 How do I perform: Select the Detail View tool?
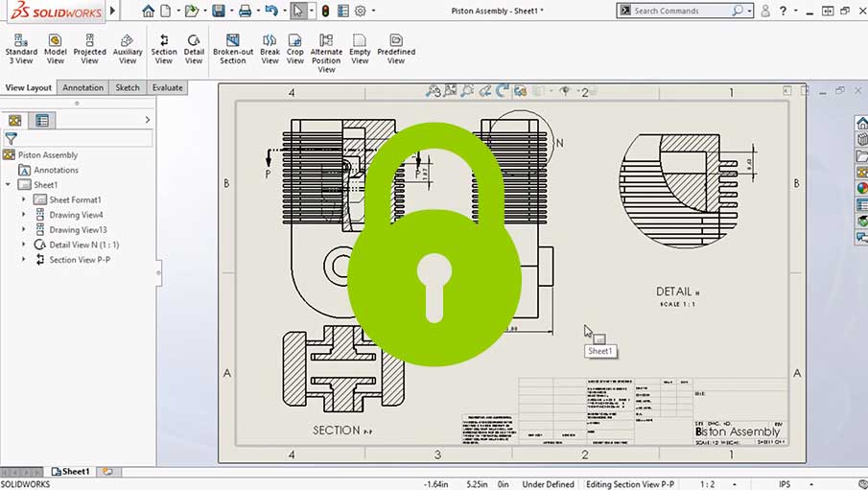(194, 49)
